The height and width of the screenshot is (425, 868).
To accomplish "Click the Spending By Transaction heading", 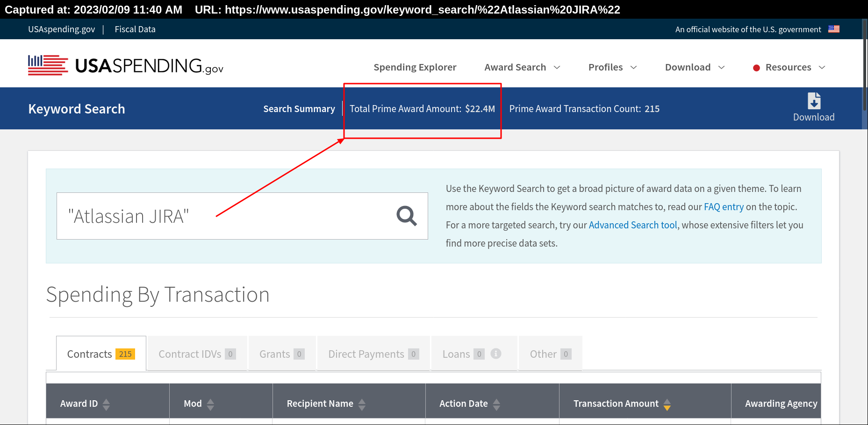I will coord(158,295).
